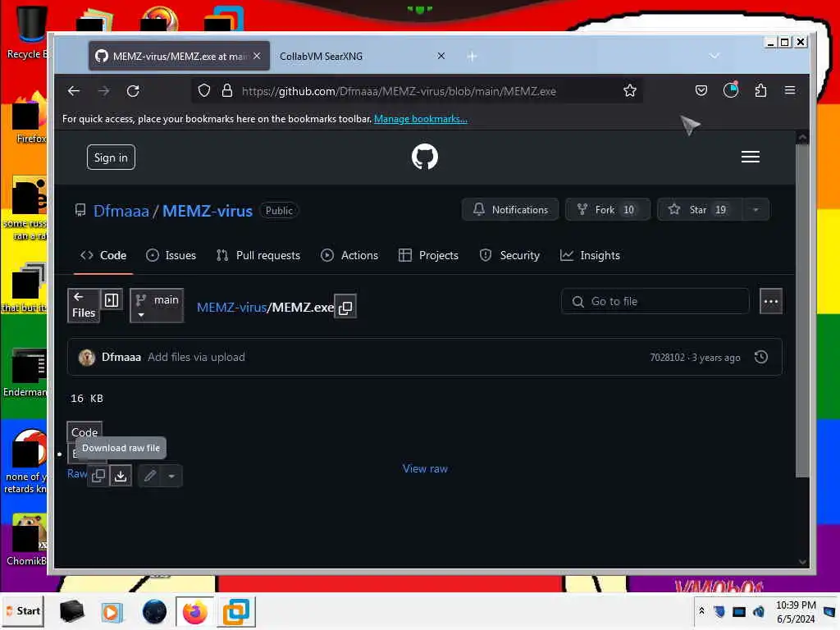840x630 pixels.
Task: Expand the Star lists dropdown arrow
Action: (x=756, y=209)
